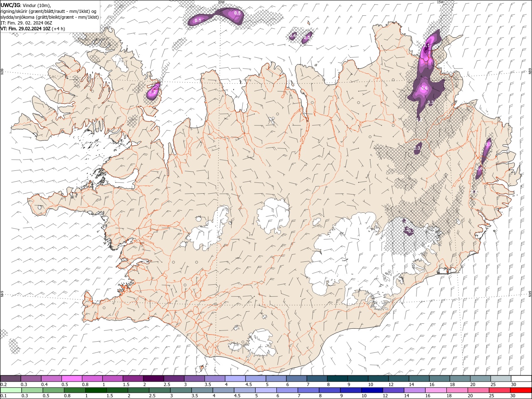Select the lower legend swatch labeled 6
The width and height of the screenshot is (532, 399).
pos(287,390)
